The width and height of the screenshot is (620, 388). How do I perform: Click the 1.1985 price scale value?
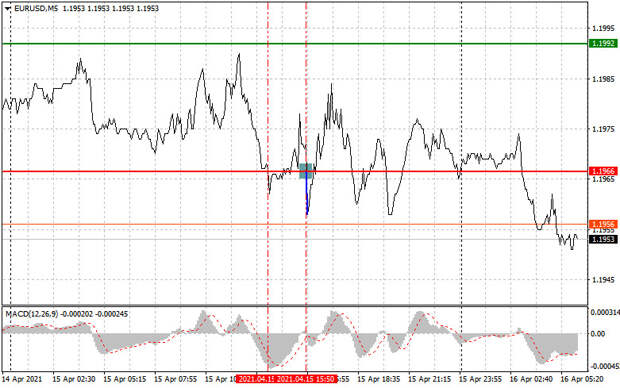[x=603, y=79]
